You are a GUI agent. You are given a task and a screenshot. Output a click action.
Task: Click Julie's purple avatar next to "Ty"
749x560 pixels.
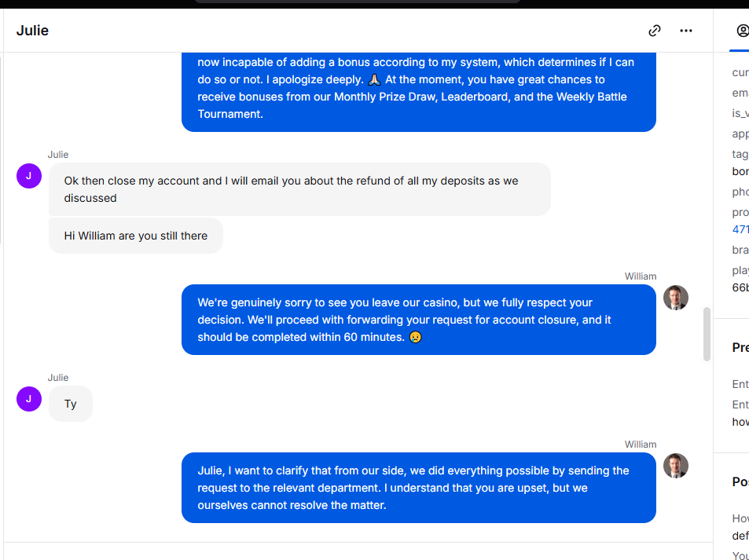[29, 399]
